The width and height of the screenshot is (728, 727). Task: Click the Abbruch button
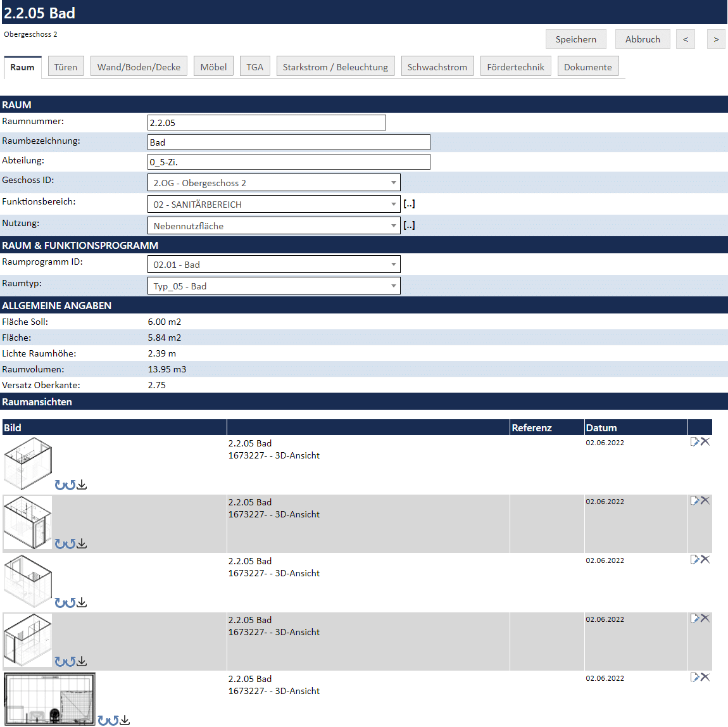coord(643,39)
